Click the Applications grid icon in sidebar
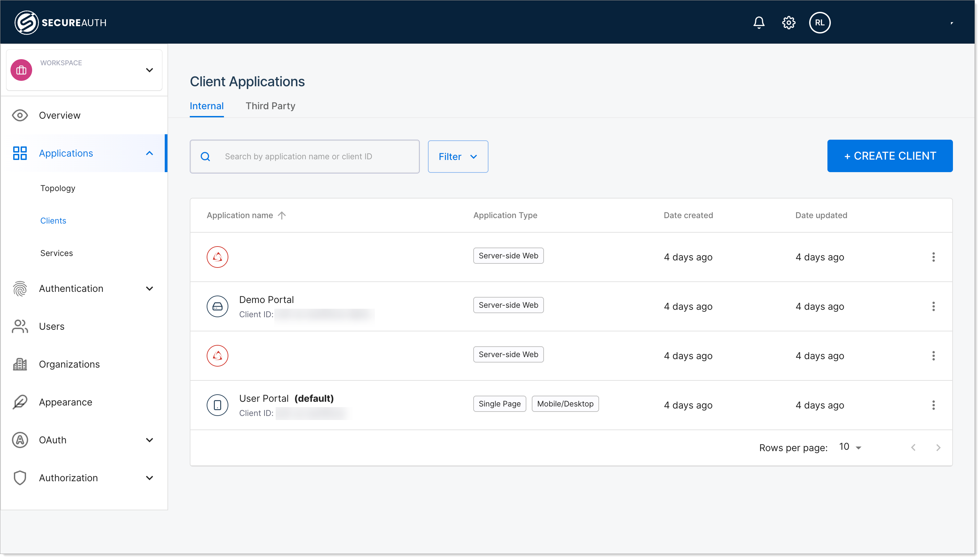The height and width of the screenshot is (559, 980). point(20,154)
